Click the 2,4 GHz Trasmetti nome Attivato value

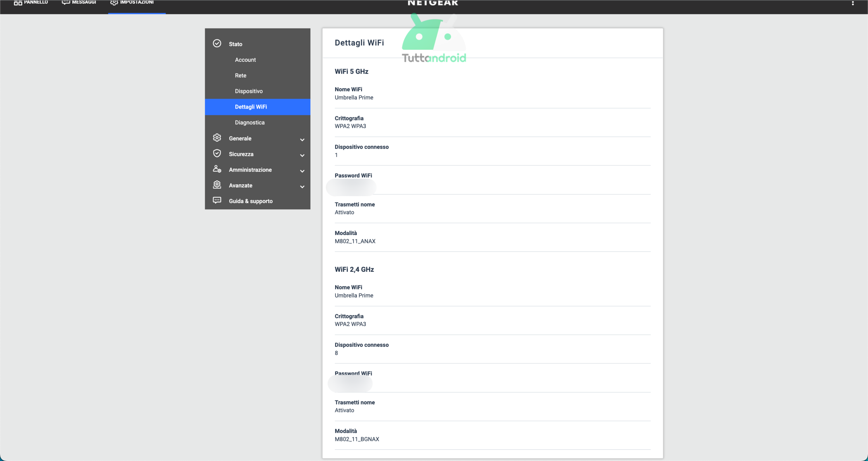[344, 410]
